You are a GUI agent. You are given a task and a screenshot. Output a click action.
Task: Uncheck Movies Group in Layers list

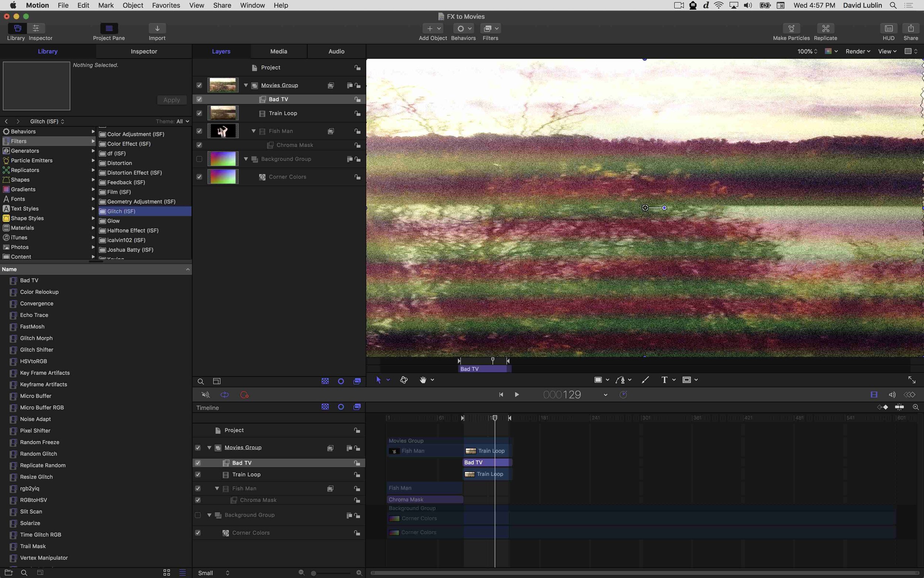tap(199, 85)
